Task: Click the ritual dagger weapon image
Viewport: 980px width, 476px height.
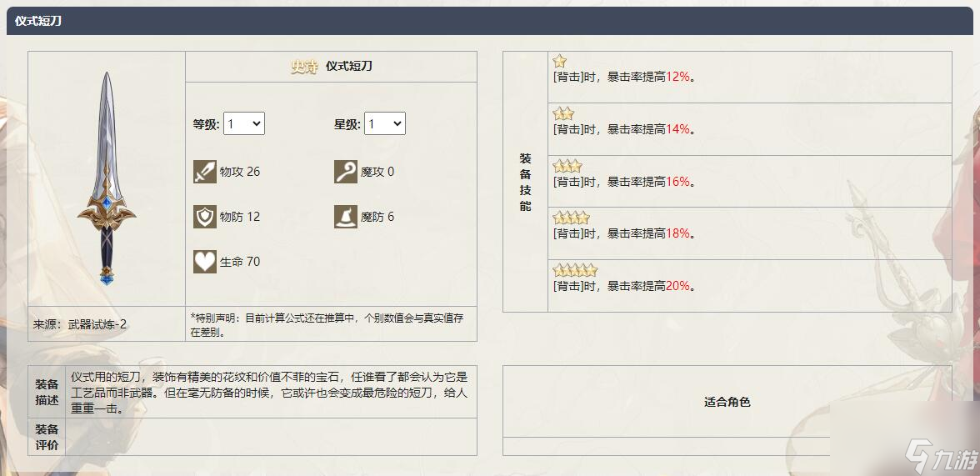Action: point(107,178)
